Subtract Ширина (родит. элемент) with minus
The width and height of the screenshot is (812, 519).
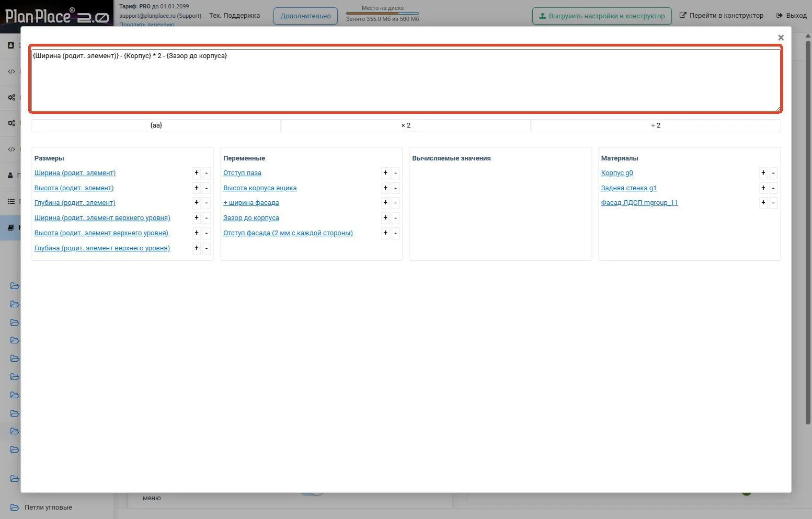pyautogui.click(x=207, y=173)
